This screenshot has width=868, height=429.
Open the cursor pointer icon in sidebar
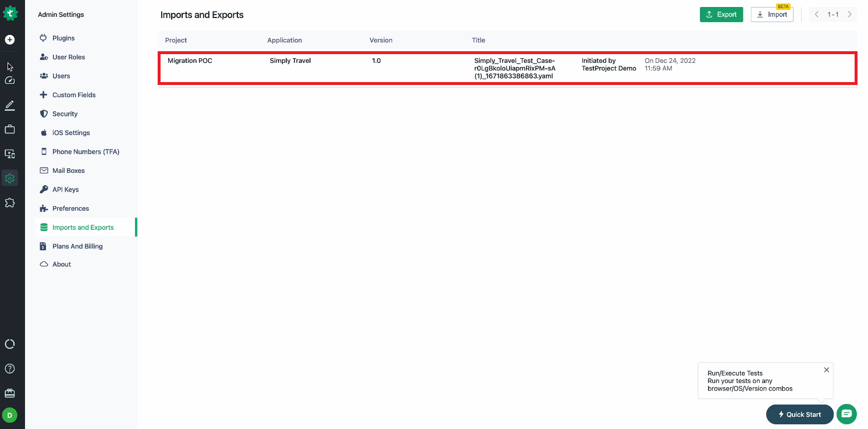point(10,66)
